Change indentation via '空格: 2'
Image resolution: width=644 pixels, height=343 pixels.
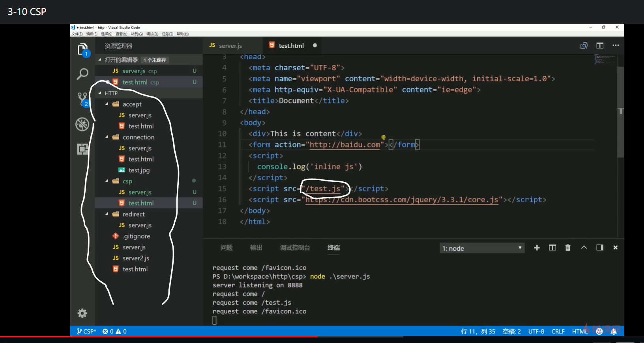tap(511, 332)
